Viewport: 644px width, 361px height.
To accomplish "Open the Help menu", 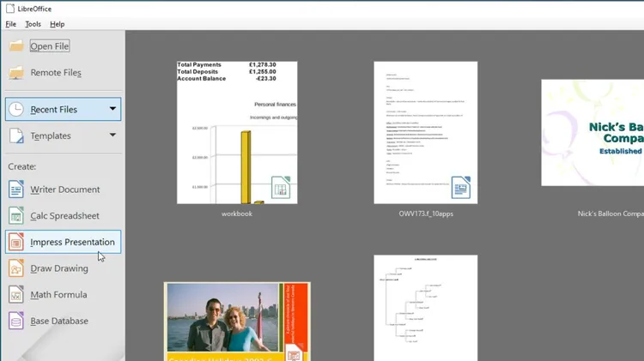I will [57, 24].
